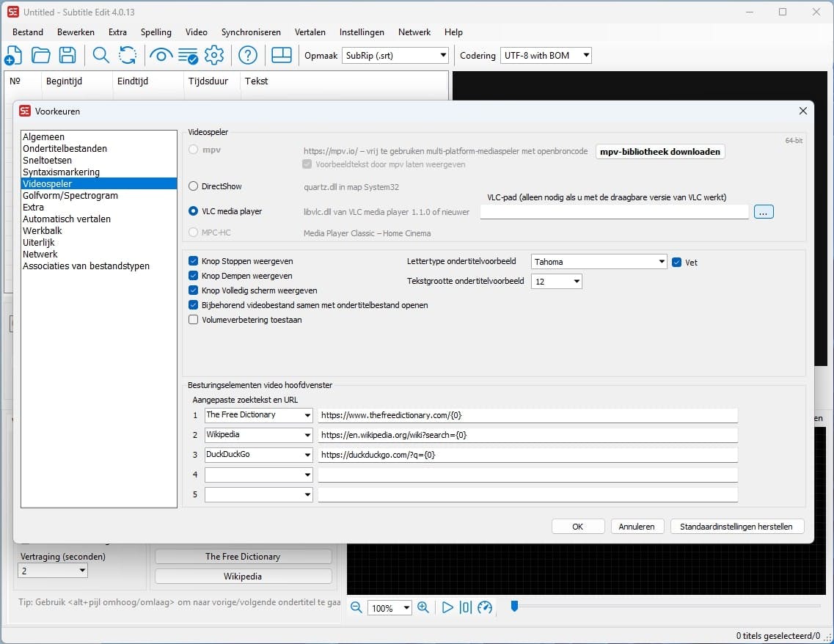
Task: Click the Wikipedia button
Action: tap(243, 576)
